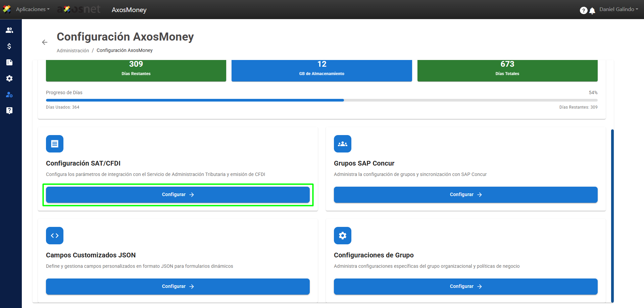Select the user admin settings sidebar icon

click(9, 95)
